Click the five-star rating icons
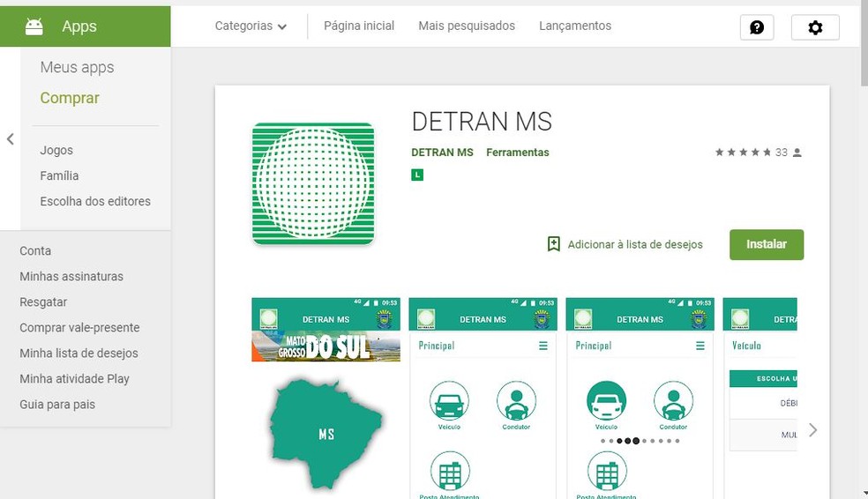Image resolution: width=868 pixels, height=499 pixels. tap(743, 153)
